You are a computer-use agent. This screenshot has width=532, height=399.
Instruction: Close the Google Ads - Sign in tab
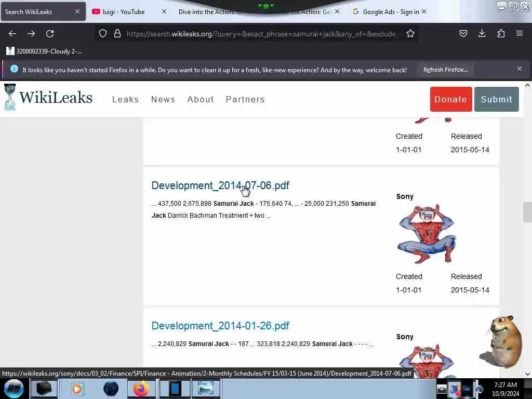point(424,11)
